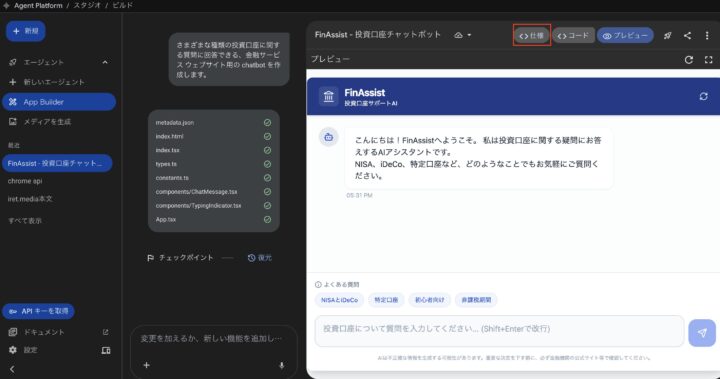Screen dimensions: 720x379
Task: Click the rocket deploy icon in header
Action: [x=668, y=35]
